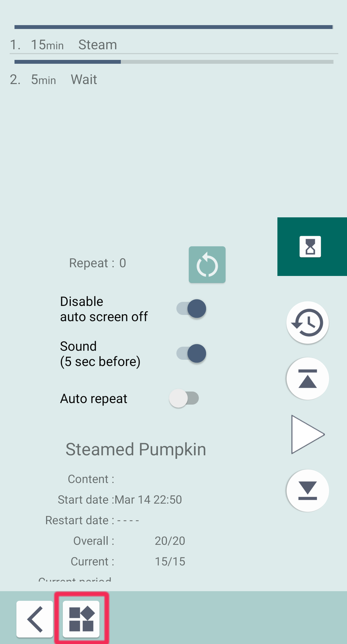Start the timer with the play button
Viewport: 347px width, 644px height.
coord(307,434)
